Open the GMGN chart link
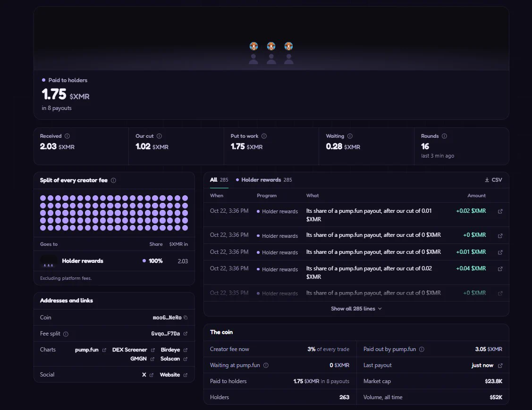 pyautogui.click(x=142, y=359)
